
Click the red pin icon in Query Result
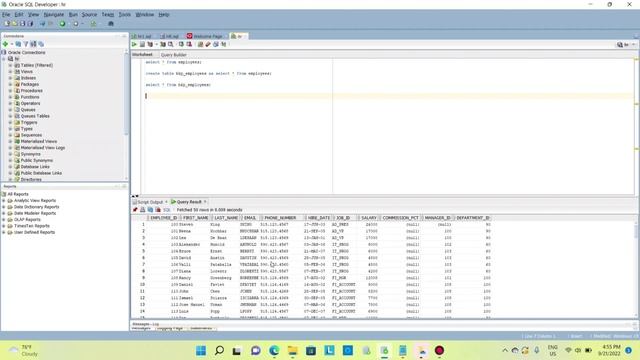pos(135,210)
